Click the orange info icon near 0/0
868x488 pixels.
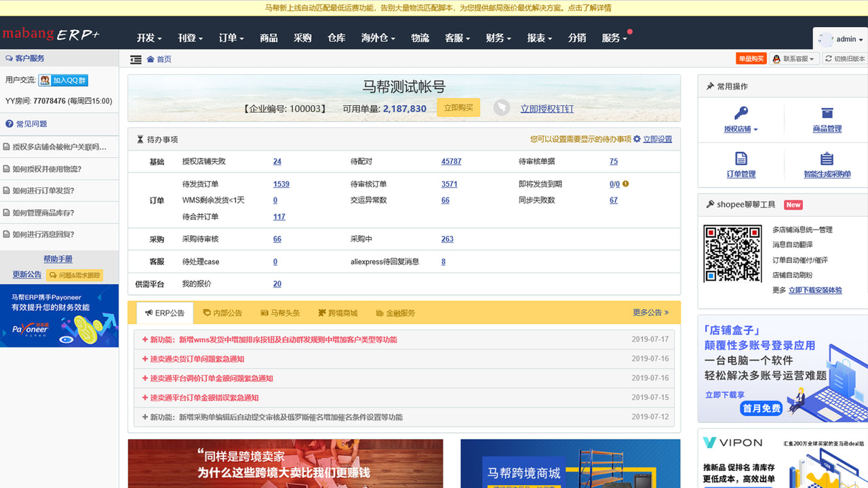point(625,184)
